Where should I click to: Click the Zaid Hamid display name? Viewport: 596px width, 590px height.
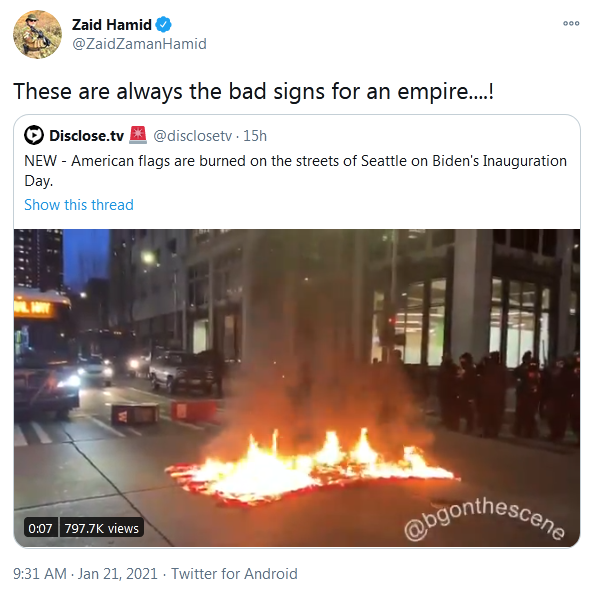pos(112,25)
